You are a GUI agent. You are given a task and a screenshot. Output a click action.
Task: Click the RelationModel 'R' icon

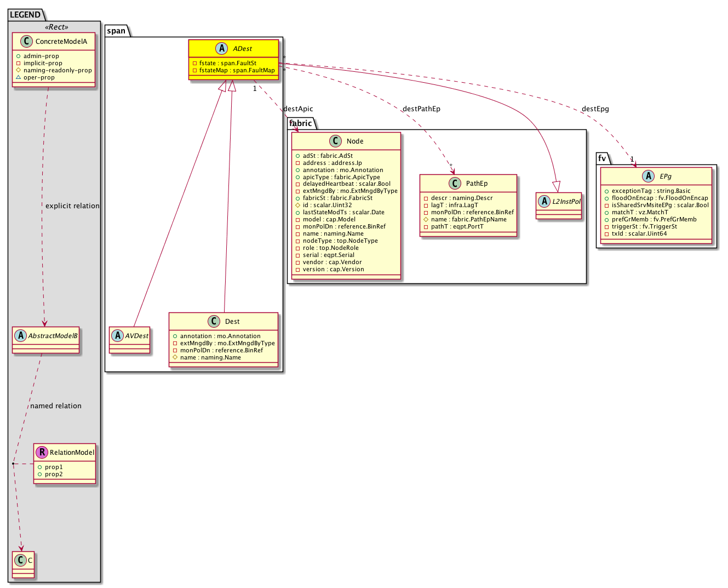(42, 453)
